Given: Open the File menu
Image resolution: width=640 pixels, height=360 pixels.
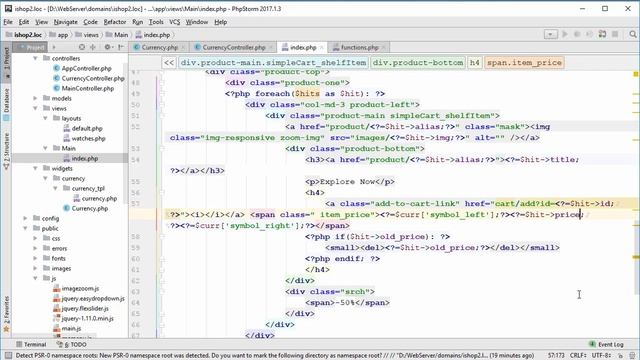Looking at the screenshot, I should [x=8, y=22].
